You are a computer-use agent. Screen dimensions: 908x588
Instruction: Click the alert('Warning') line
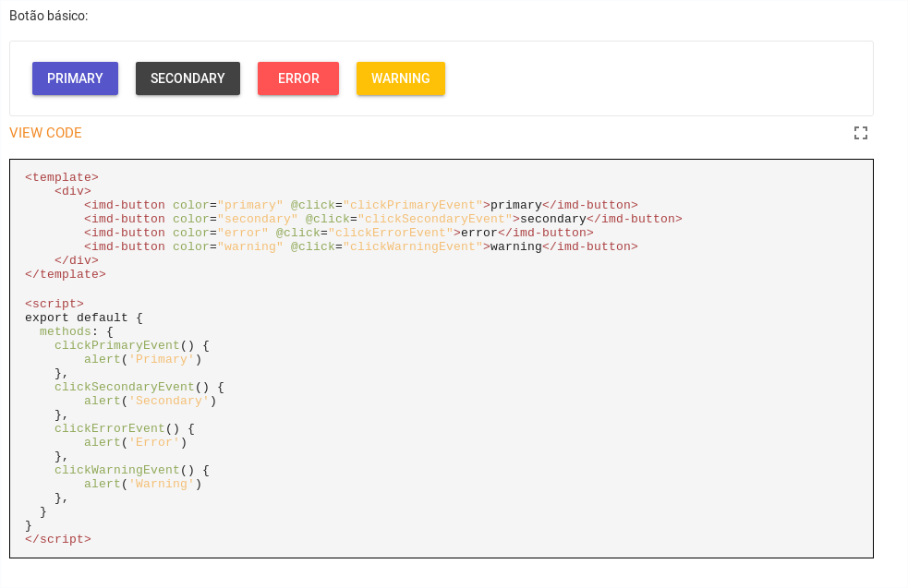pyautogui.click(x=143, y=484)
